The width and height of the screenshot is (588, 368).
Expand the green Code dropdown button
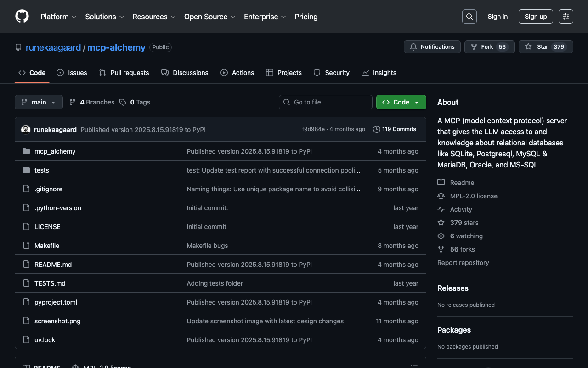click(401, 102)
